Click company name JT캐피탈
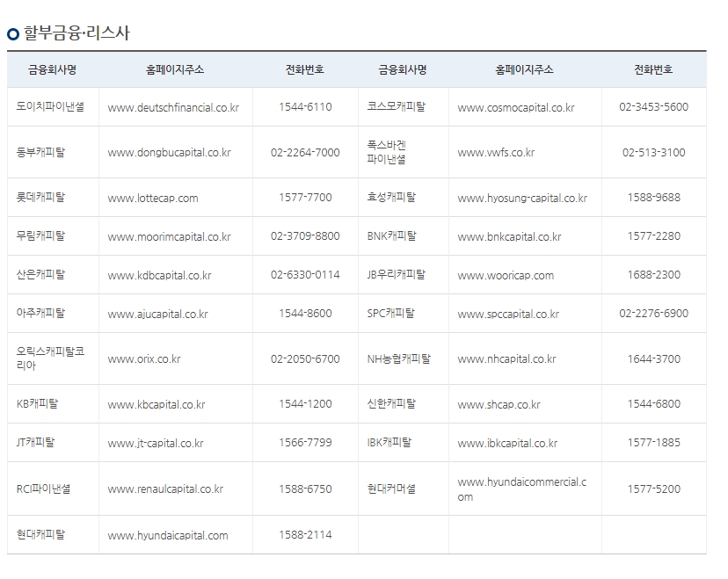The image size is (728, 579). point(35,442)
